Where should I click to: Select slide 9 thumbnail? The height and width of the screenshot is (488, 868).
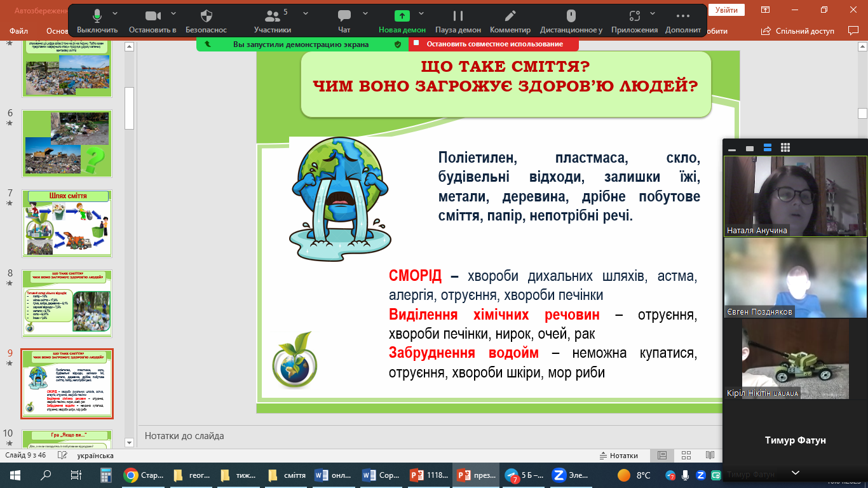point(67,383)
